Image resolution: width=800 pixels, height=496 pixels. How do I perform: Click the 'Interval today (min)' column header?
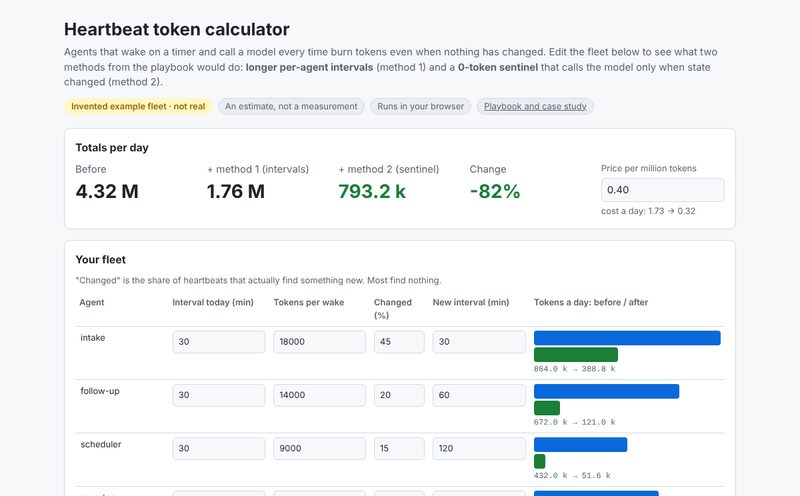[x=213, y=302]
